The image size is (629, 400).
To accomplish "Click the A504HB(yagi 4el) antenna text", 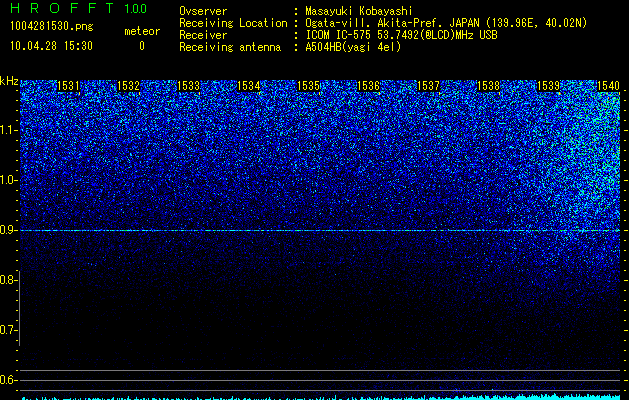I will (x=353, y=47).
